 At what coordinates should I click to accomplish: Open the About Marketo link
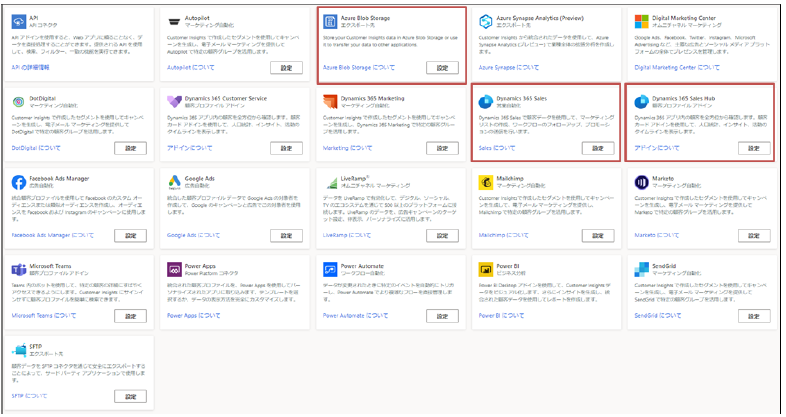[x=657, y=235]
